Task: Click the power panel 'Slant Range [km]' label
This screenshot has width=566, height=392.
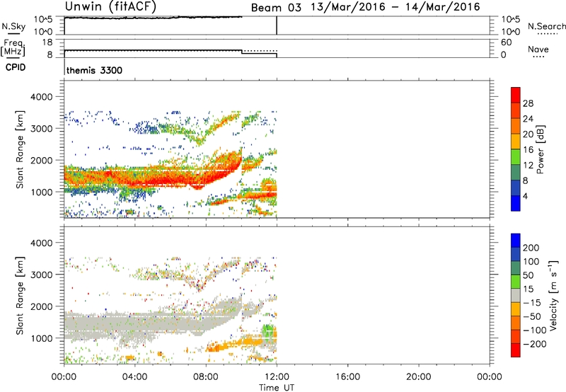Action: click(x=20, y=149)
